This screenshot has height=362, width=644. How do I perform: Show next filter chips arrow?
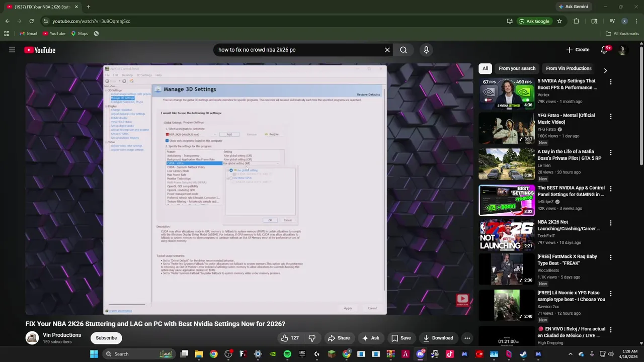pyautogui.click(x=605, y=70)
